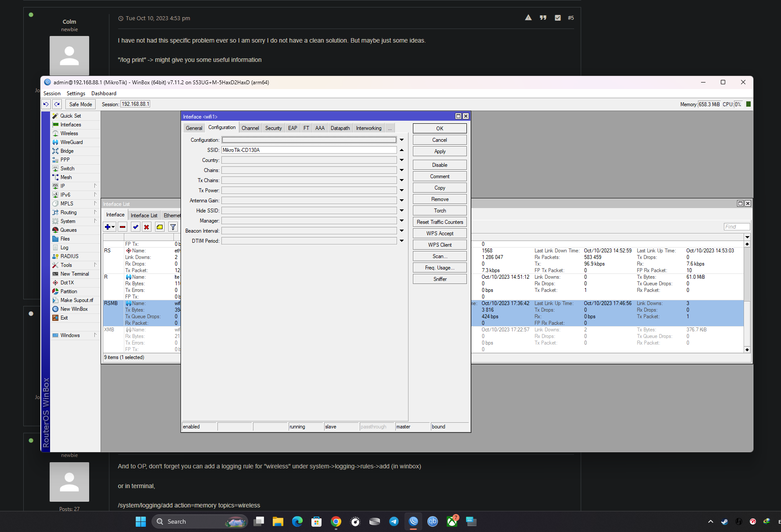Click Apply in wifi1 dialog
The image size is (781, 532).
click(440, 151)
